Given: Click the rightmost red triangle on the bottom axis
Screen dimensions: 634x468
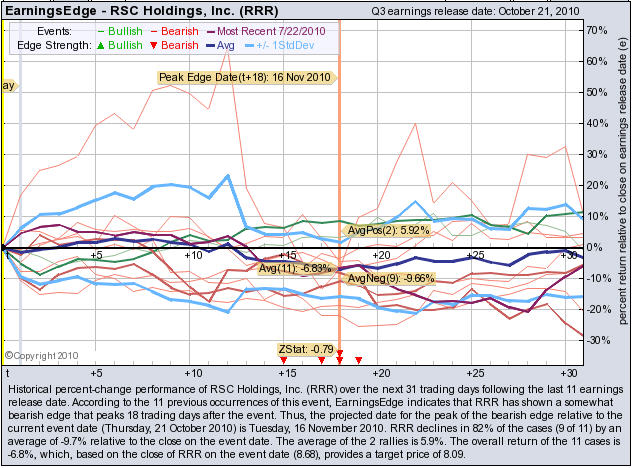Looking at the screenshot, I should tap(358, 359).
